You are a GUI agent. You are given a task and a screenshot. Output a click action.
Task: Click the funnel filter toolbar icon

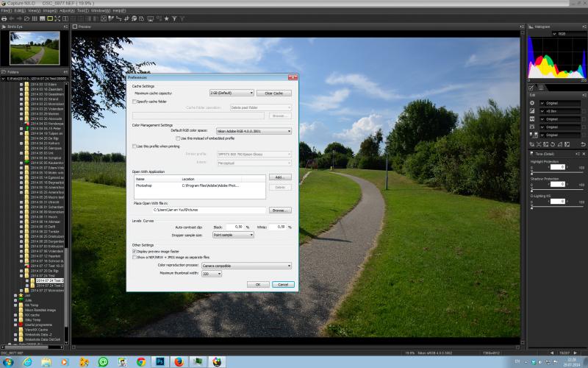tap(174, 18)
